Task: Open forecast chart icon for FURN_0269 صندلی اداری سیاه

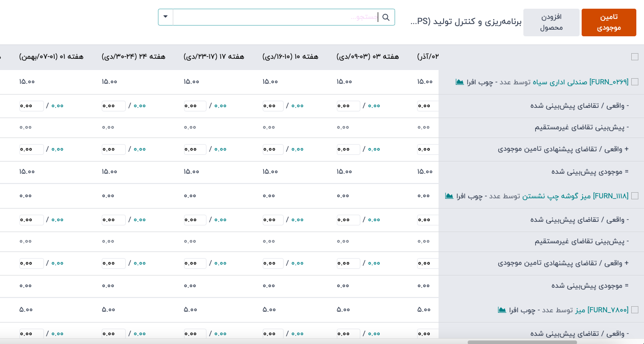Action: click(459, 82)
